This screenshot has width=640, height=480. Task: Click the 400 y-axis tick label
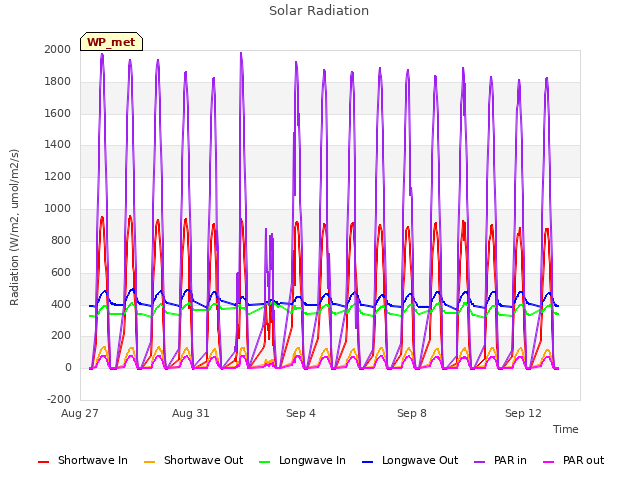click(x=61, y=304)
